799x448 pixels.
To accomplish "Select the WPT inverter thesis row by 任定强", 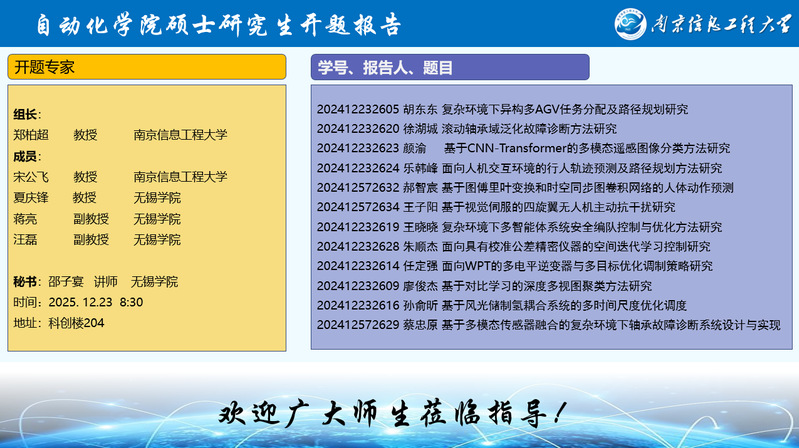I will click(x=514, y=266).
